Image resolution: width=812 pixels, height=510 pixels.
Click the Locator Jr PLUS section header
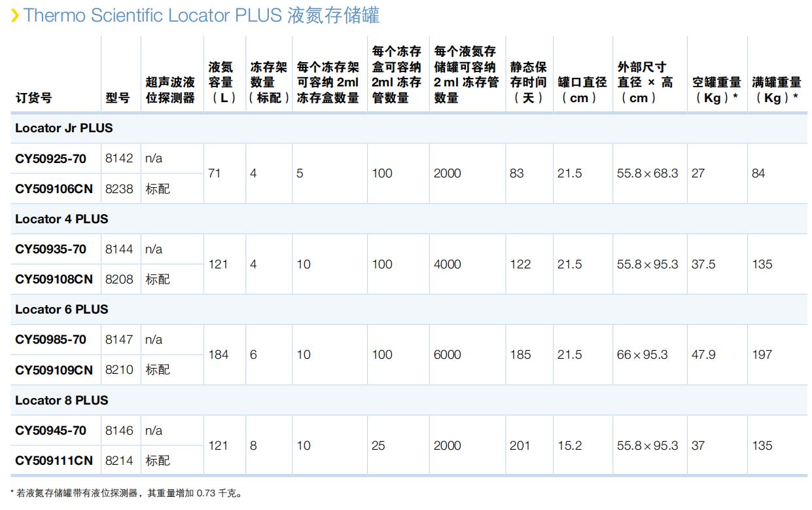pos(63,128)
